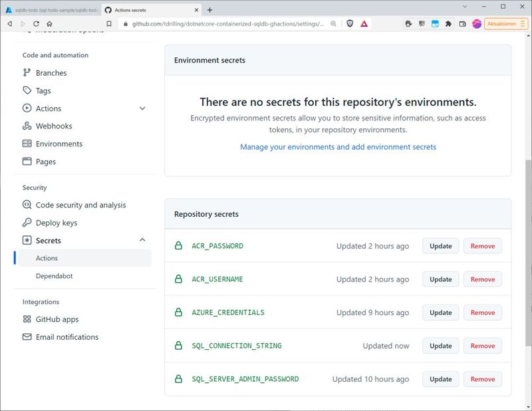Open Branches in the settings sidebar

coord(51,73)
